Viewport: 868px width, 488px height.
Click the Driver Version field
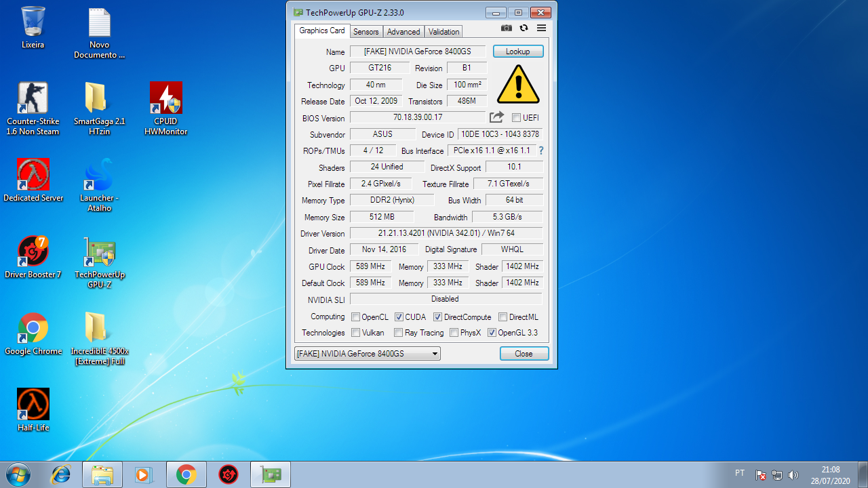[x=446, y=233]
